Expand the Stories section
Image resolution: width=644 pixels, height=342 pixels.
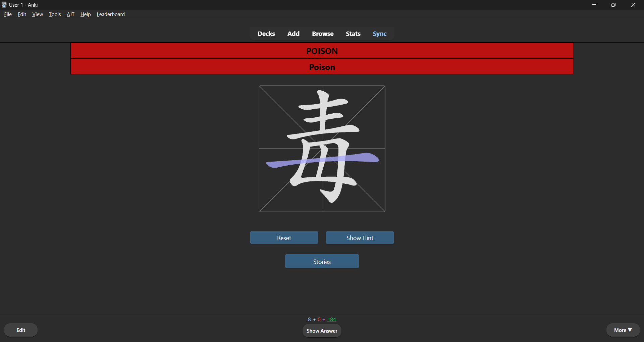coord(322,262)
